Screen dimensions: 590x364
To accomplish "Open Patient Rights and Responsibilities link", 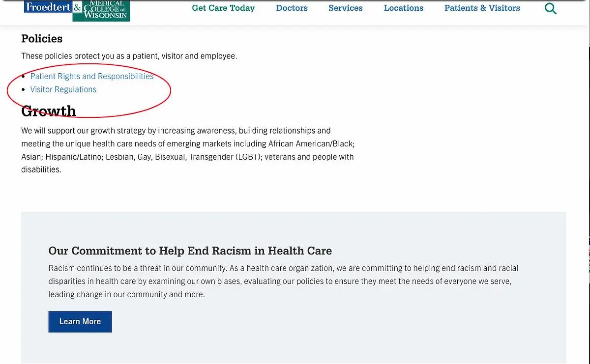I will (92, 76).
